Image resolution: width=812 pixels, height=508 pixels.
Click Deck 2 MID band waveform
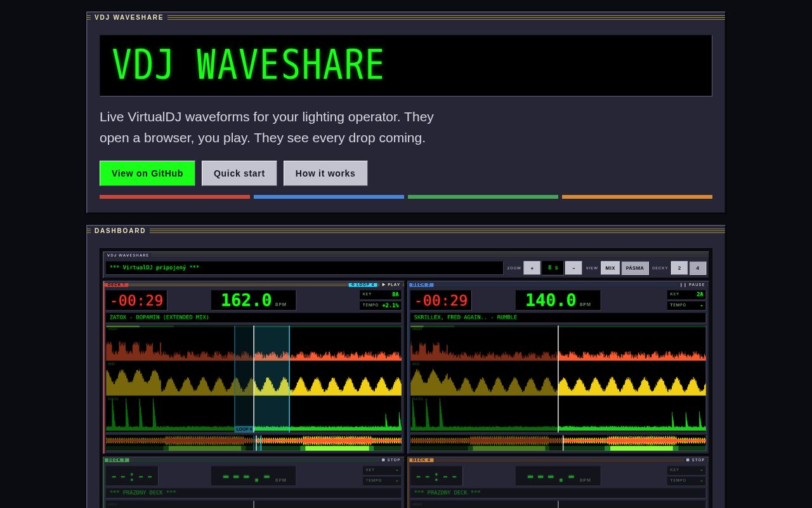tap(558, 379)
